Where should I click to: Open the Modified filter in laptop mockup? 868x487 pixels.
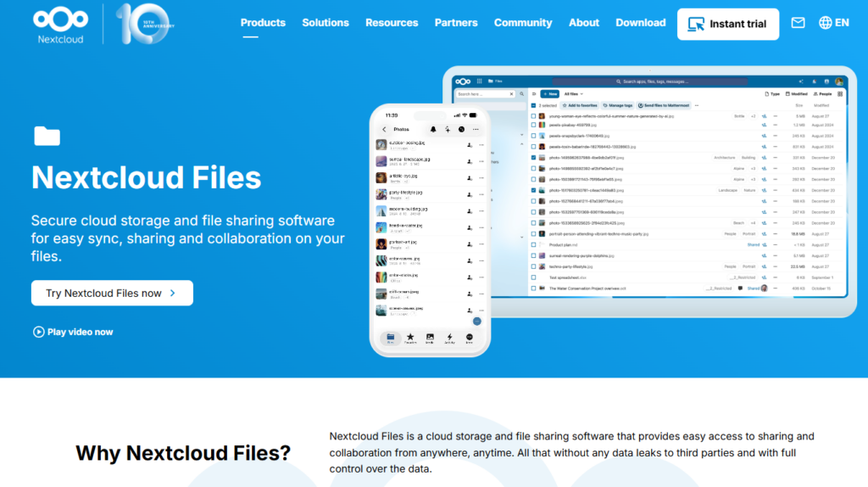tap(797, 94)
